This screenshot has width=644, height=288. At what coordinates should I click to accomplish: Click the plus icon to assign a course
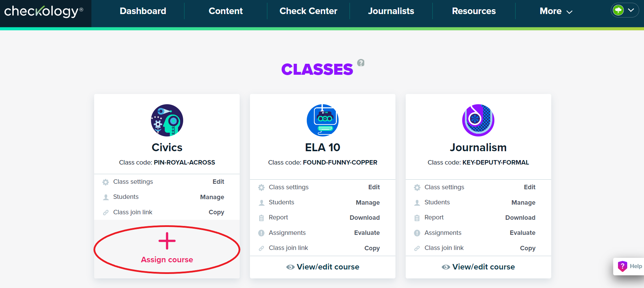[x=167, y=241]
